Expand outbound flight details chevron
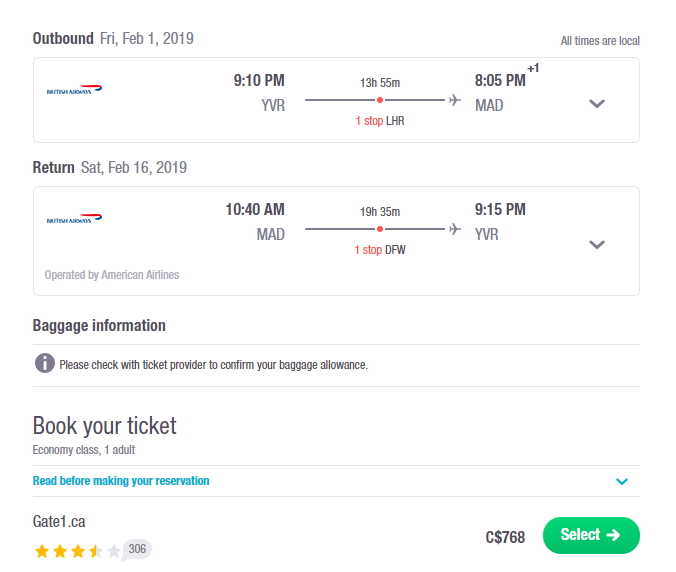Image resolution: width=676 pixels, height=572 pixels. click(597, 103)
